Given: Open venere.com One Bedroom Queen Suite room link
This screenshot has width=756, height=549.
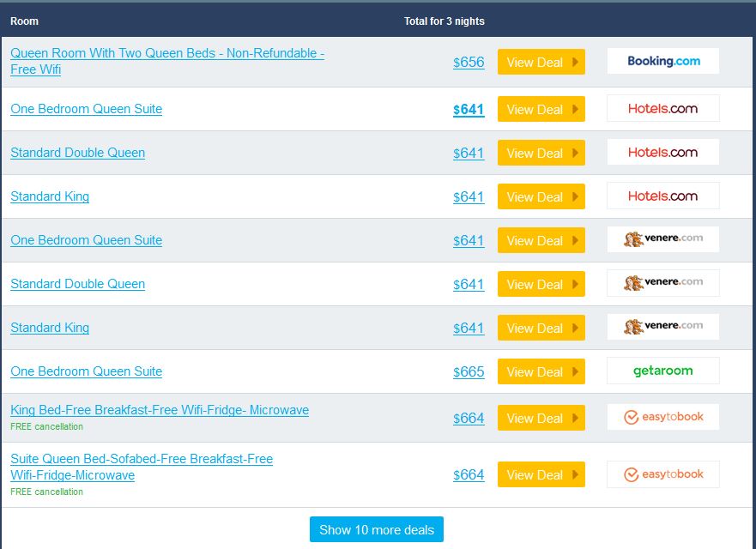Looking at the screenshot, I should click(86, 240).
